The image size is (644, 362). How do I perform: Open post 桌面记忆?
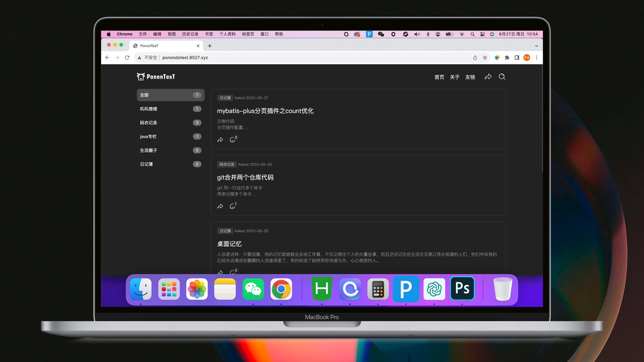(229, 244)
